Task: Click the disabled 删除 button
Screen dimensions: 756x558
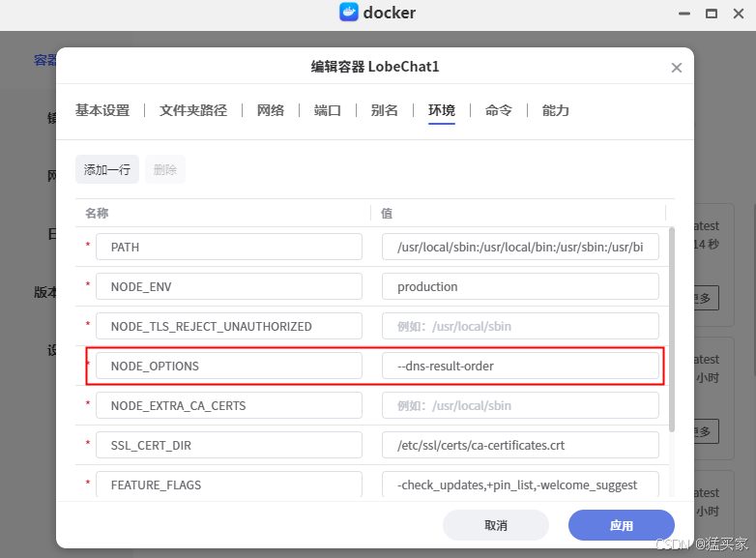Action: point(165,169)
